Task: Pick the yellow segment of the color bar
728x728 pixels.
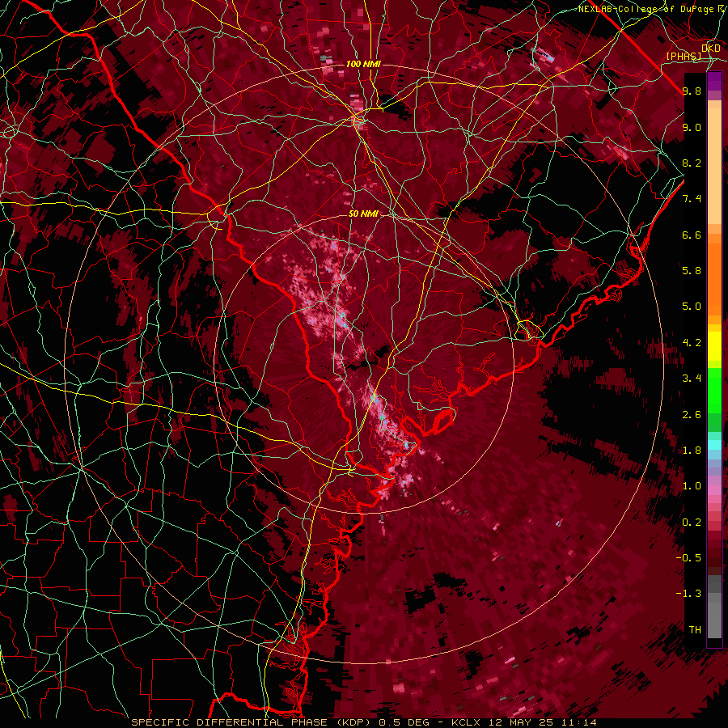Action: 714,346
